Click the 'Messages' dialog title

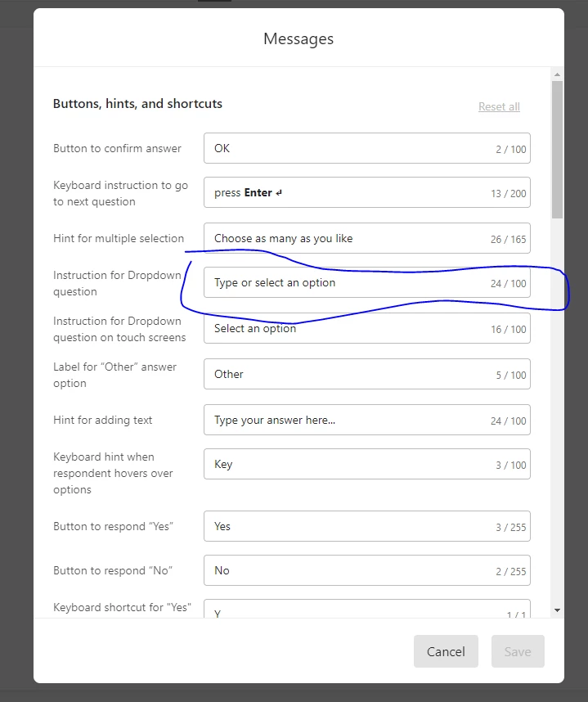(298, 38)
